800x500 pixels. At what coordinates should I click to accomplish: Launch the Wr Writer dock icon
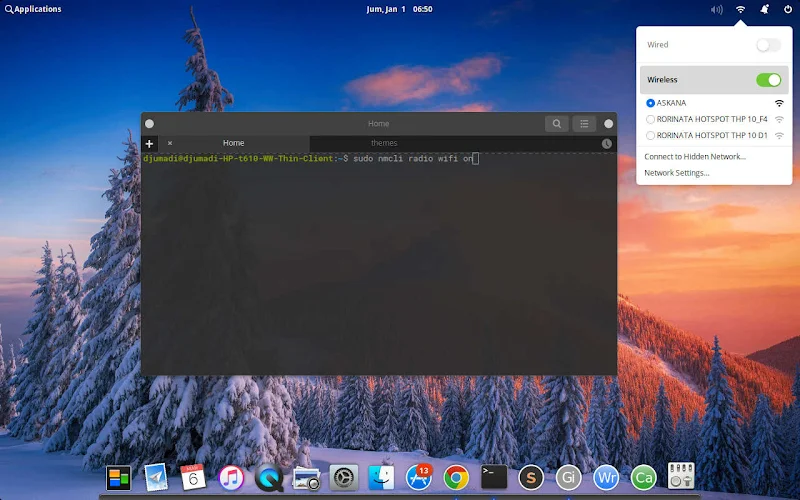click(x=606, y=478)
